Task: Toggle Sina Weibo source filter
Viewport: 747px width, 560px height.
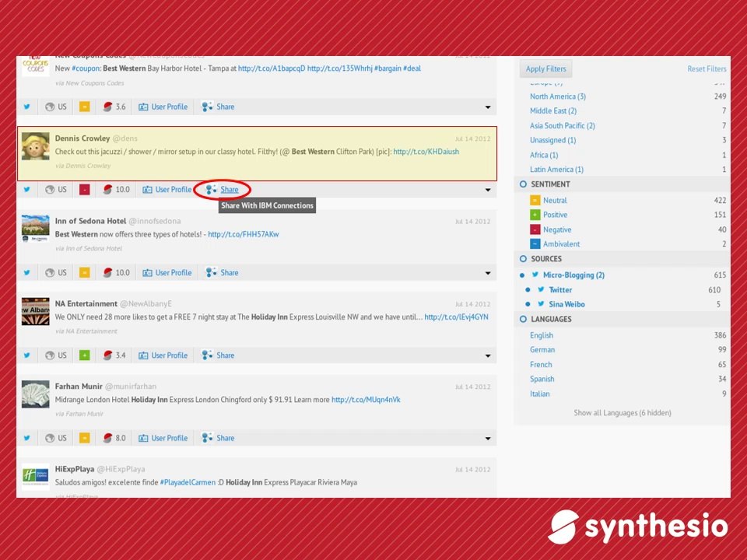Action: (566, 304)
